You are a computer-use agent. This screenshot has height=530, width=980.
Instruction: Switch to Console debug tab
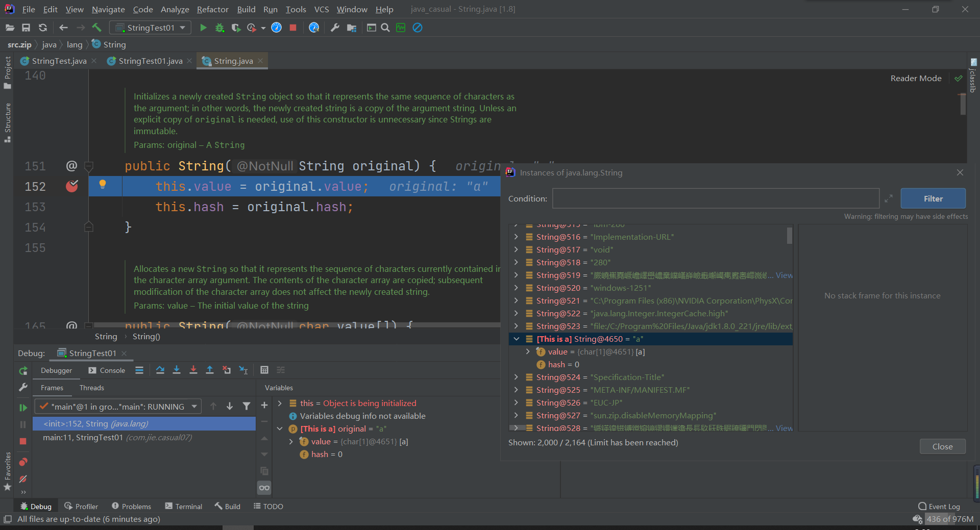click(107, 370)
